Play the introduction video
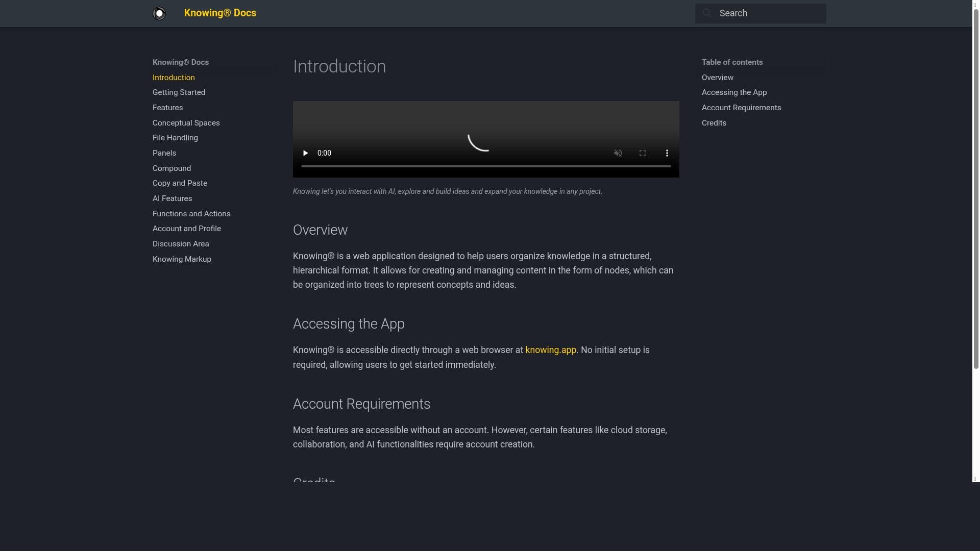980x551 pixels. coord(305,153)
